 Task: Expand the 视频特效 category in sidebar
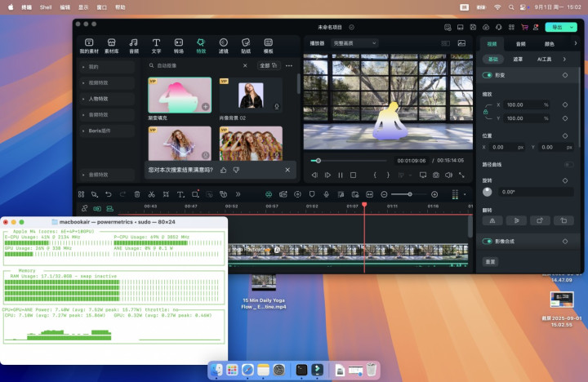(100, 82)
